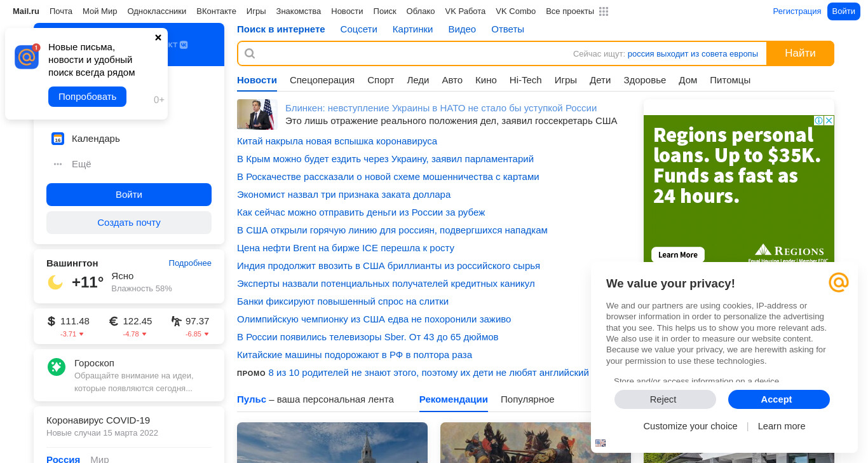Switch to the Соцсети search tab
This screenshot has width=868, height=463.
pyautogui.click(x=359, y=29)
